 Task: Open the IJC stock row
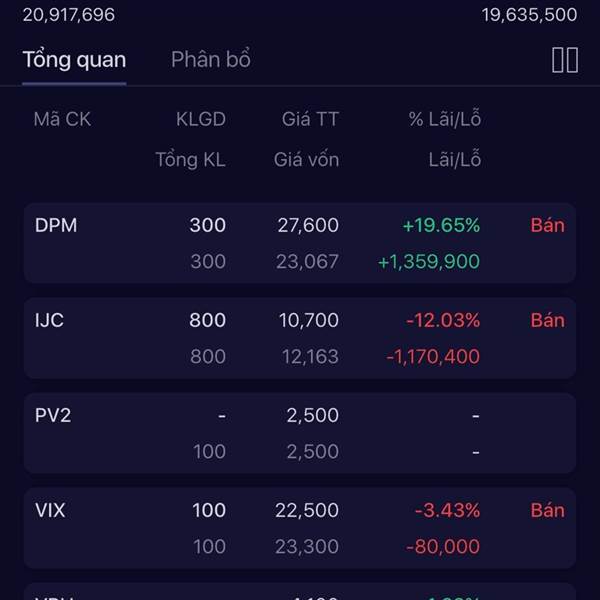49,321
